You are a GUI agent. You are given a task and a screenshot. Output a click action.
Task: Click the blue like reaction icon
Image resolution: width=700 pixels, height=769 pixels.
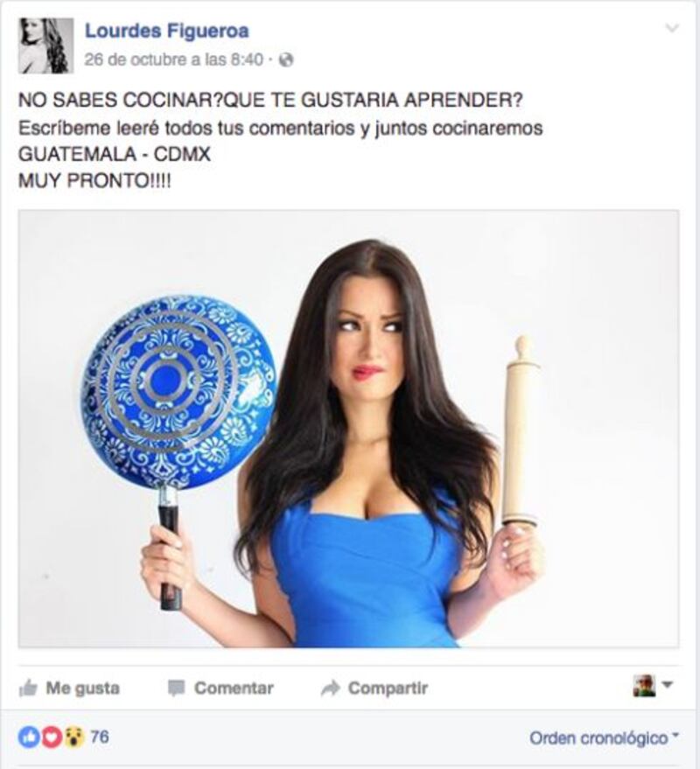tap(29, 738)
